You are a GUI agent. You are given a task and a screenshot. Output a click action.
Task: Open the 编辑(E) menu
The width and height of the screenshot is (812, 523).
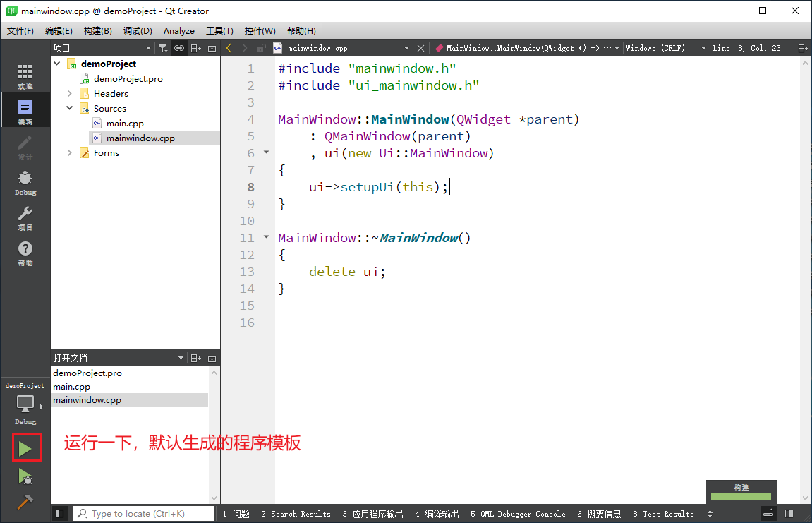[59, 30]
